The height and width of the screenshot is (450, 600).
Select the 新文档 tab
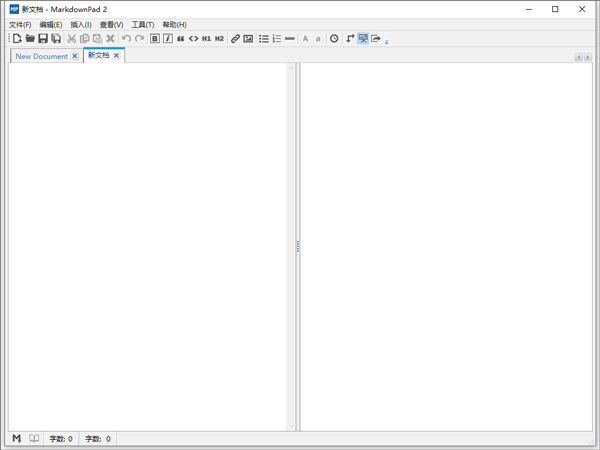[x=99, y=55]
